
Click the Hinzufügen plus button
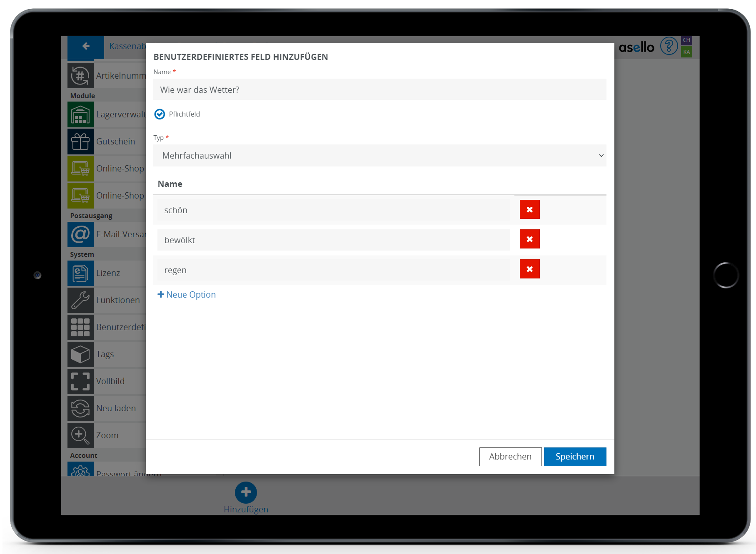246,492
